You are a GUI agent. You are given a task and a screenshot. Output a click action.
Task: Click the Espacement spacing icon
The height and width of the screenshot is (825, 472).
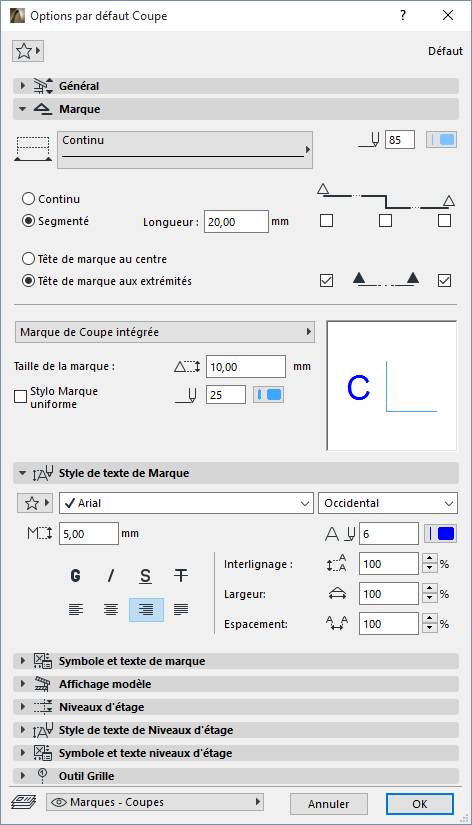click(x=337, y=624)
